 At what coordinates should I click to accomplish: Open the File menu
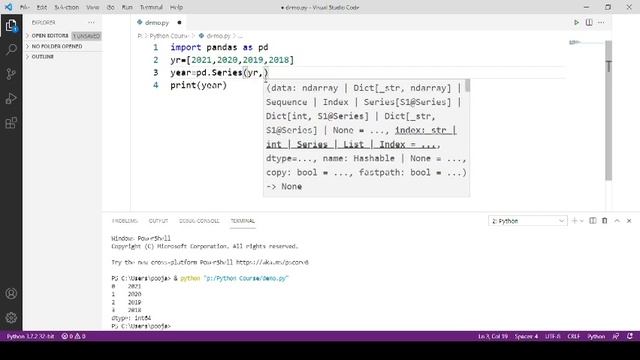(24, 7)
